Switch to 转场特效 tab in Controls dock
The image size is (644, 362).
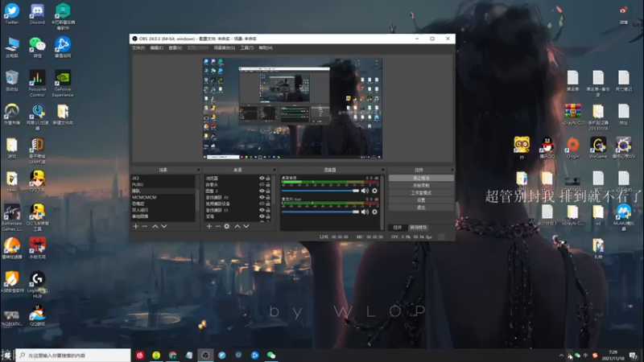tap(418, 228)
